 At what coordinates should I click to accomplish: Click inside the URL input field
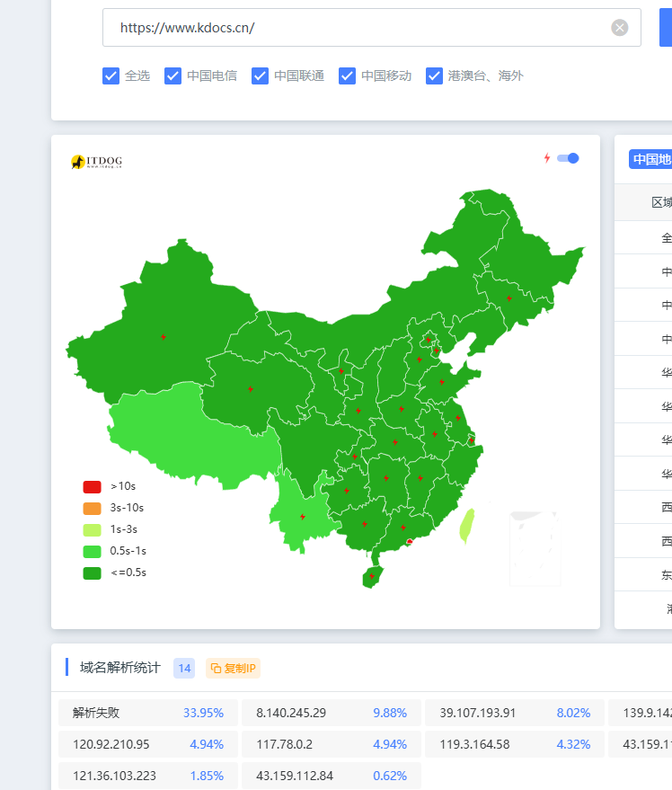[x=359, y=28]
